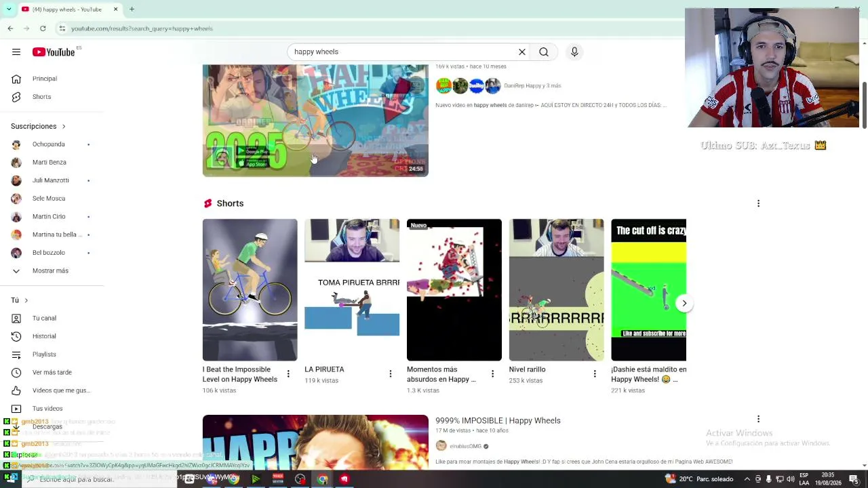Play 'The cut off is crazy' short thumbnail
This screenshot has width=868, height=488.
click(x=648, y=290)
